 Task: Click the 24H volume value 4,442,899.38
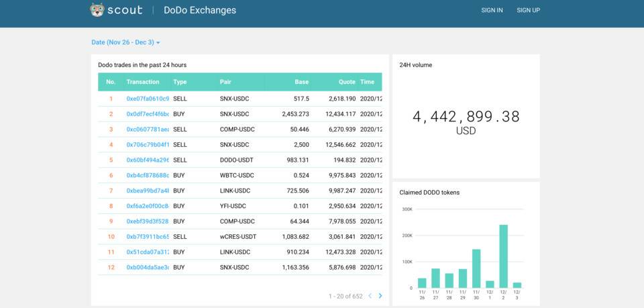(466, 117)
